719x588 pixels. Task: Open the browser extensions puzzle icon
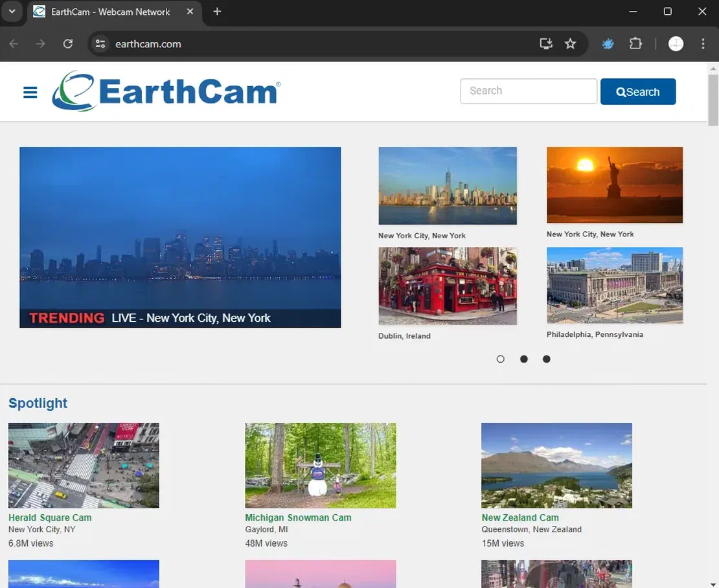[x=635, y=43]
